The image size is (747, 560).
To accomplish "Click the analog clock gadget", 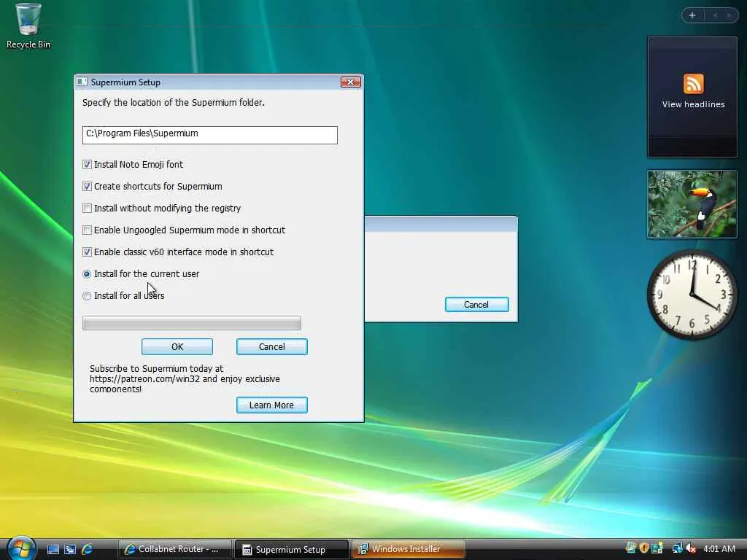I will point(692,295).
